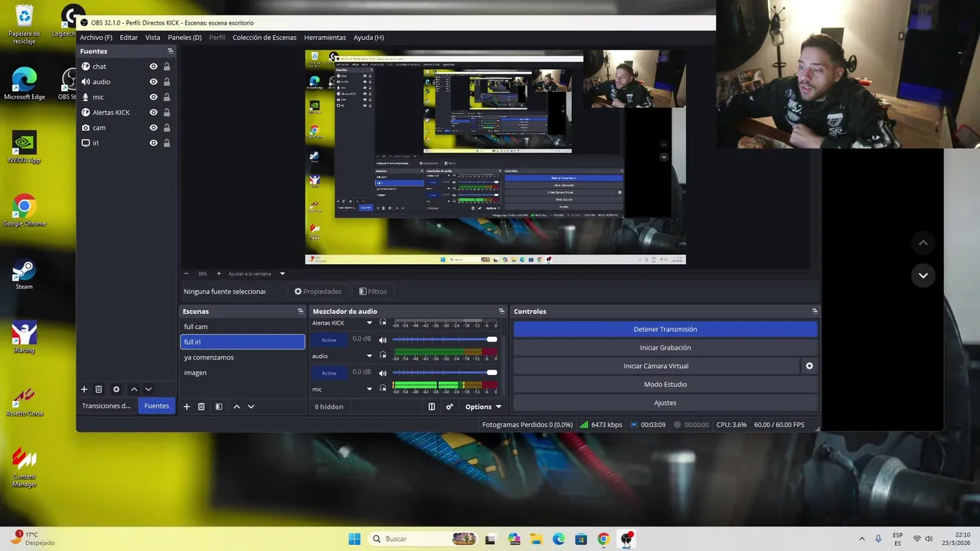The height and width of the screenshot is (551, 980).
Task: Zoom out preview with minus icon
Action: click(x=186, y=273)
